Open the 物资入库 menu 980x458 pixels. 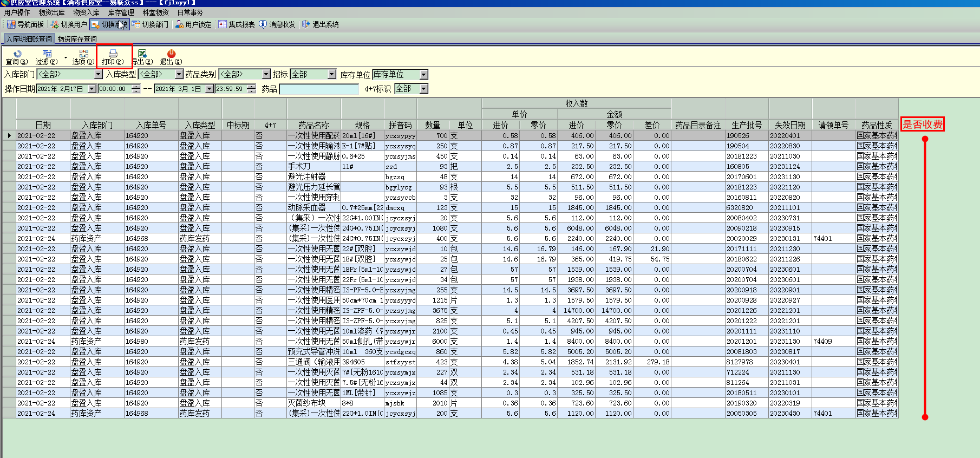click(87, 12)
